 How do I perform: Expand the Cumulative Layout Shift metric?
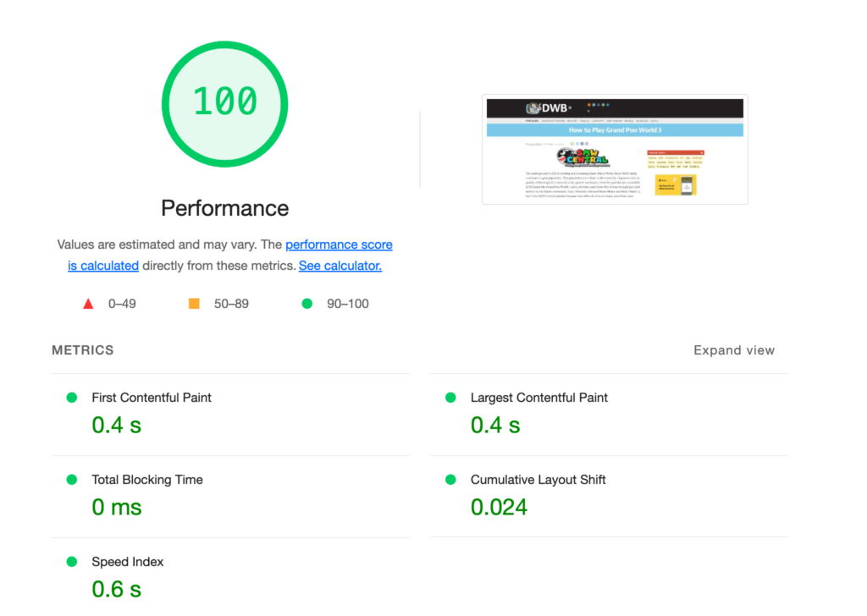tap(538, 480)
